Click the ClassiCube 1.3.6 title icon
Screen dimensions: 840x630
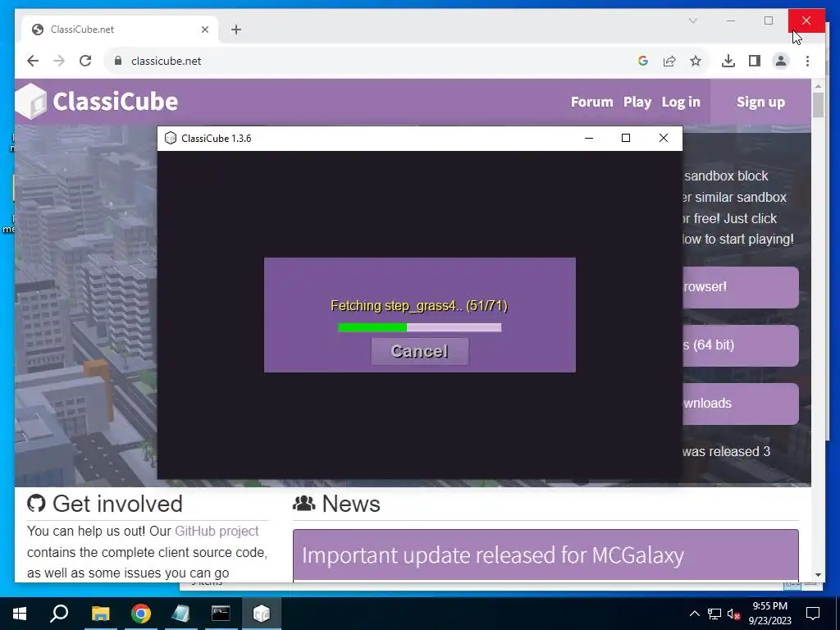(x=171, y=138)
